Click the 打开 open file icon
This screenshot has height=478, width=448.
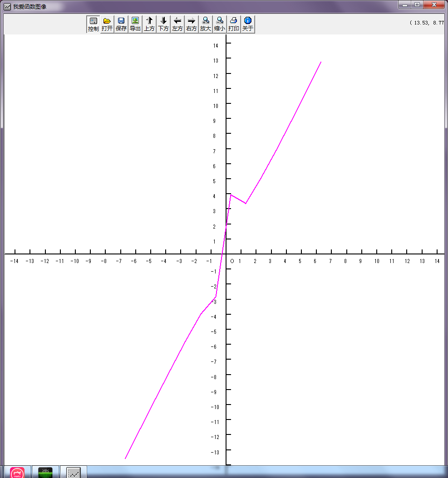(x=107, y=24)
